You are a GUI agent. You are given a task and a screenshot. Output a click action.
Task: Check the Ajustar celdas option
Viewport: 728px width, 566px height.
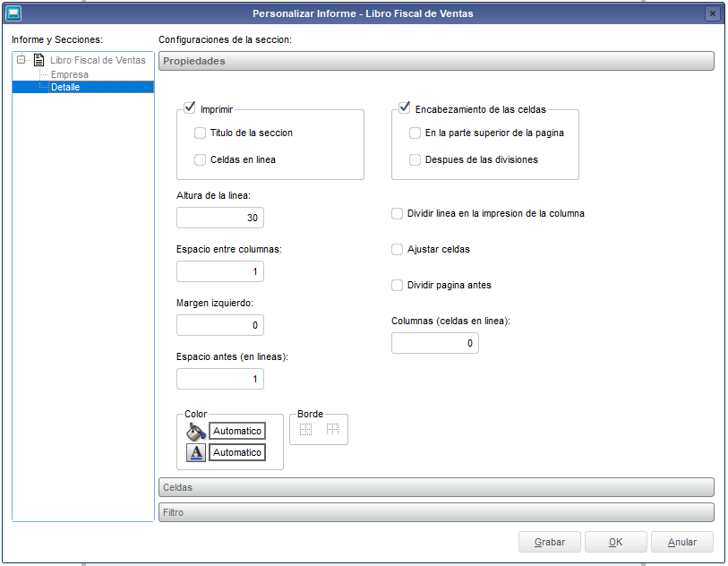pyautogui.click(x=397, y=249)
